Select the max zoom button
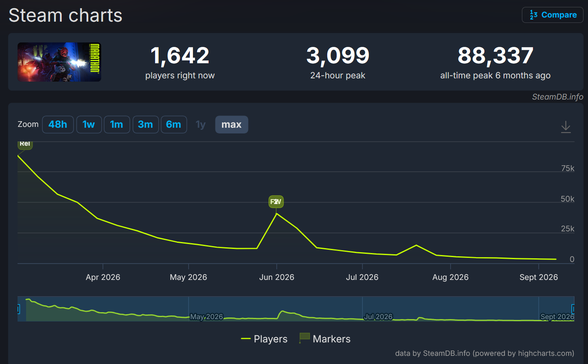 (231, 124)
